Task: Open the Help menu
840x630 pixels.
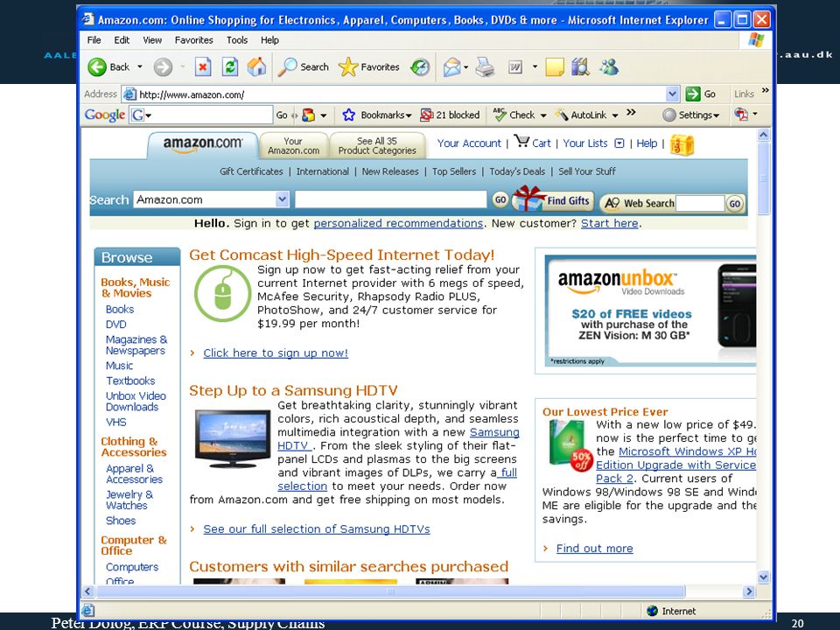Action: pyautogui.click(x=269, y=40)
